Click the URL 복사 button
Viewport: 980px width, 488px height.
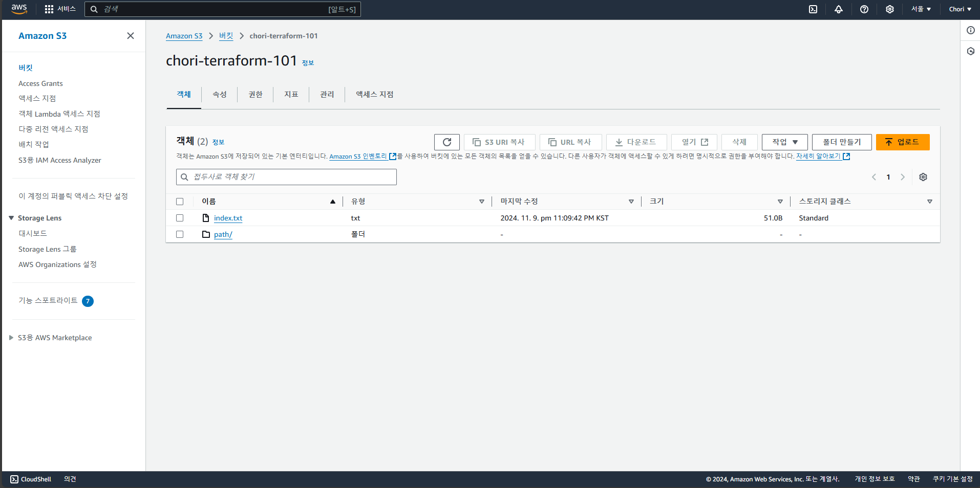[x=571, y=142]
